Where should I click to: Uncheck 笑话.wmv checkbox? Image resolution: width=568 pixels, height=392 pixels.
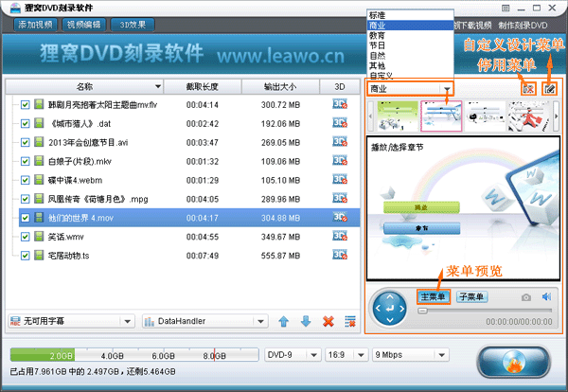25,237
